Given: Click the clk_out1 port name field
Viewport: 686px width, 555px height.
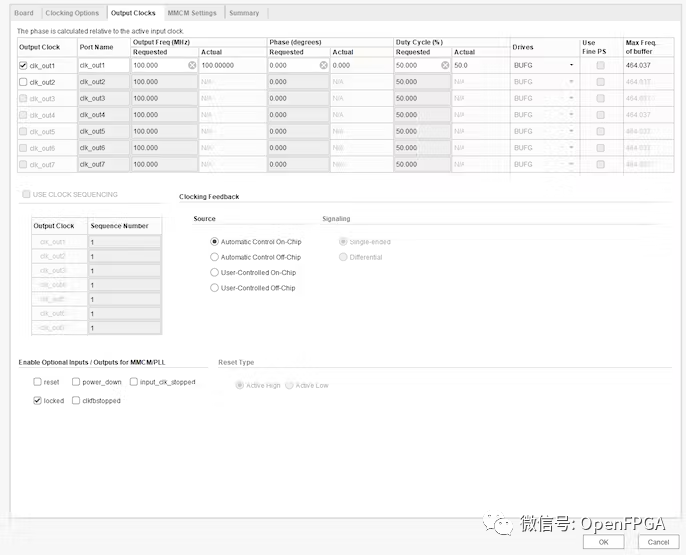Looking at the screenshot, I should pyautogui.click(x=103, y=65).
